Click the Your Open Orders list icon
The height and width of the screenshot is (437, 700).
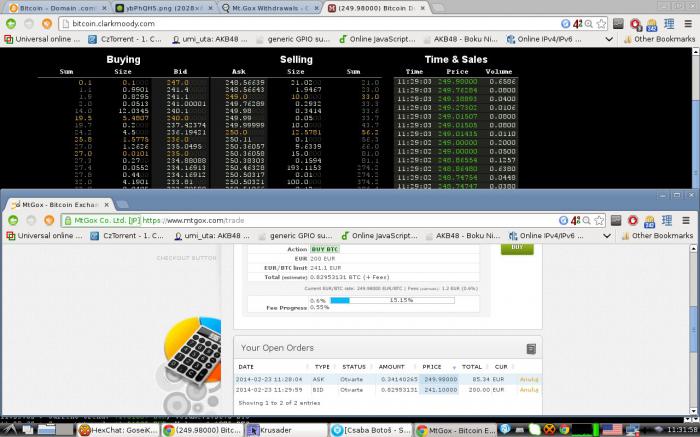tap(531, 349)
